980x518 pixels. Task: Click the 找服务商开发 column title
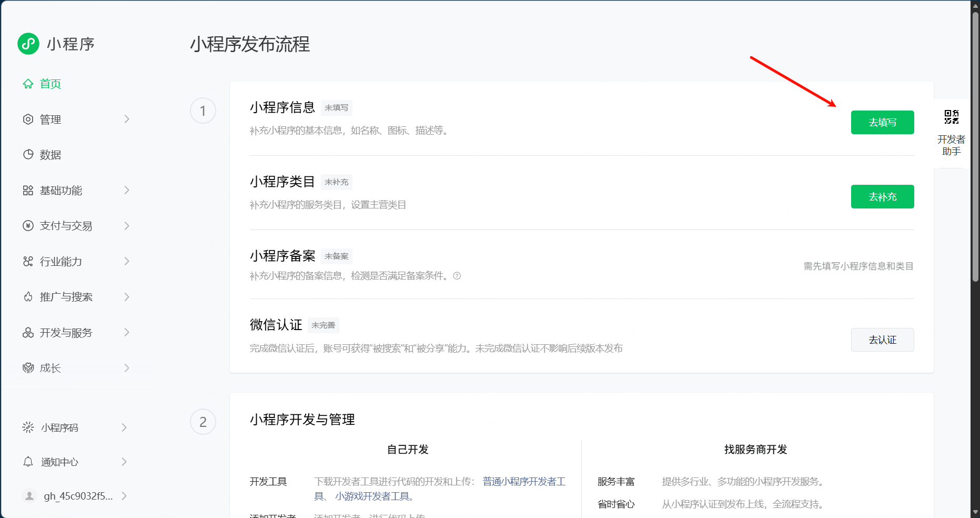755,450
